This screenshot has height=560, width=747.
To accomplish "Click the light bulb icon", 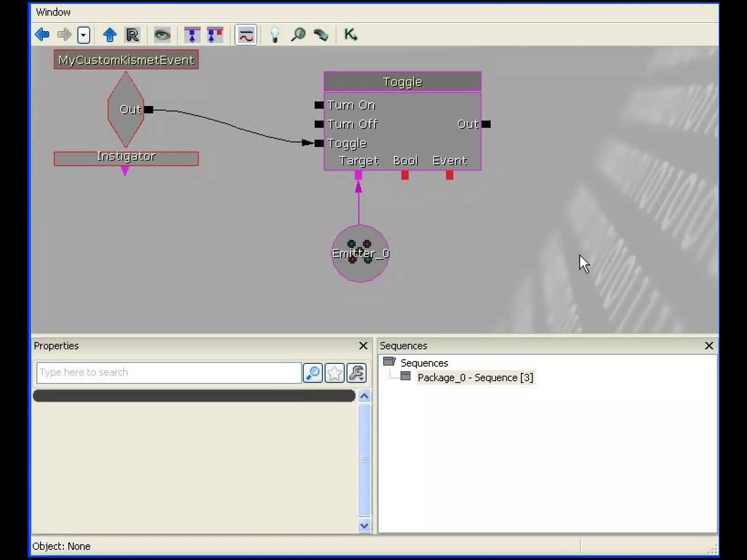I will pyautogui.click(x=275, y=35).
